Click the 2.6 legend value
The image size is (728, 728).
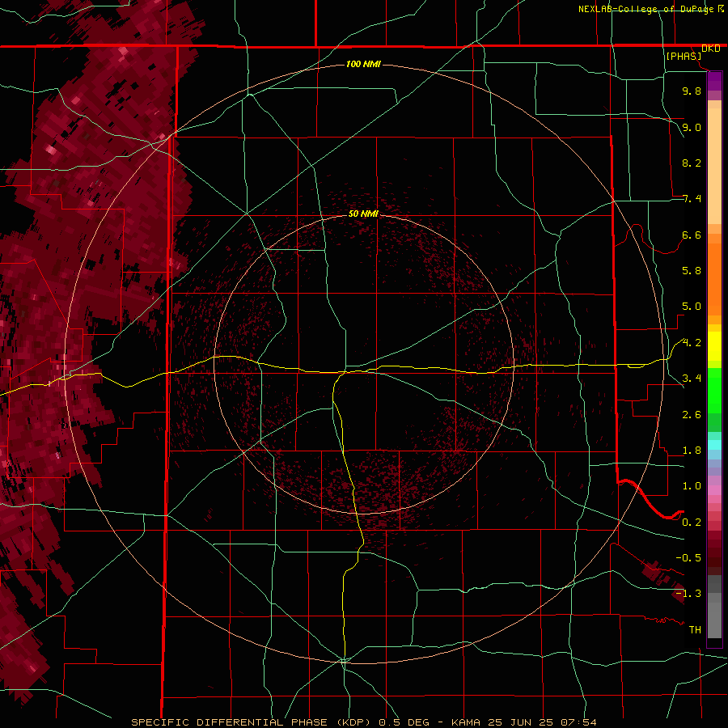[x=692, y=415]
